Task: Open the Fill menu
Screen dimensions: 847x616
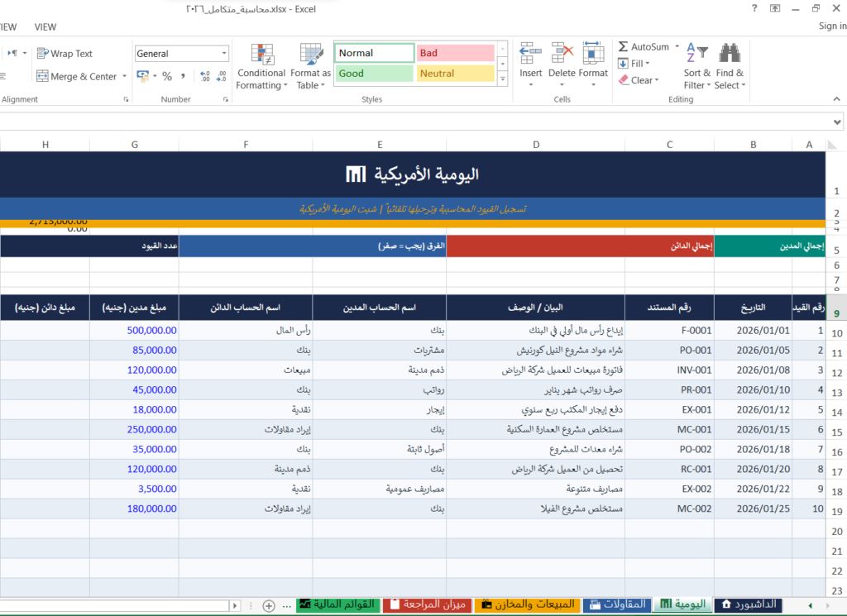Action: tap(634, 64)
